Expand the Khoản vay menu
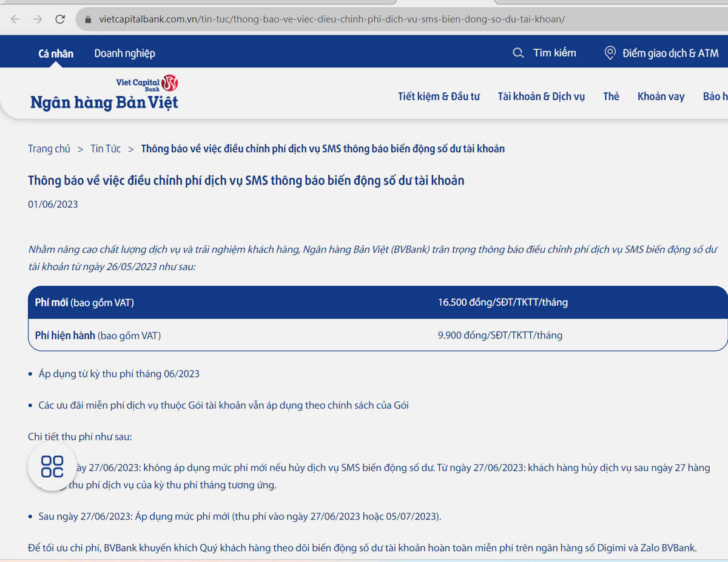Viewport: 728px width, 562px height. point(661,96)
